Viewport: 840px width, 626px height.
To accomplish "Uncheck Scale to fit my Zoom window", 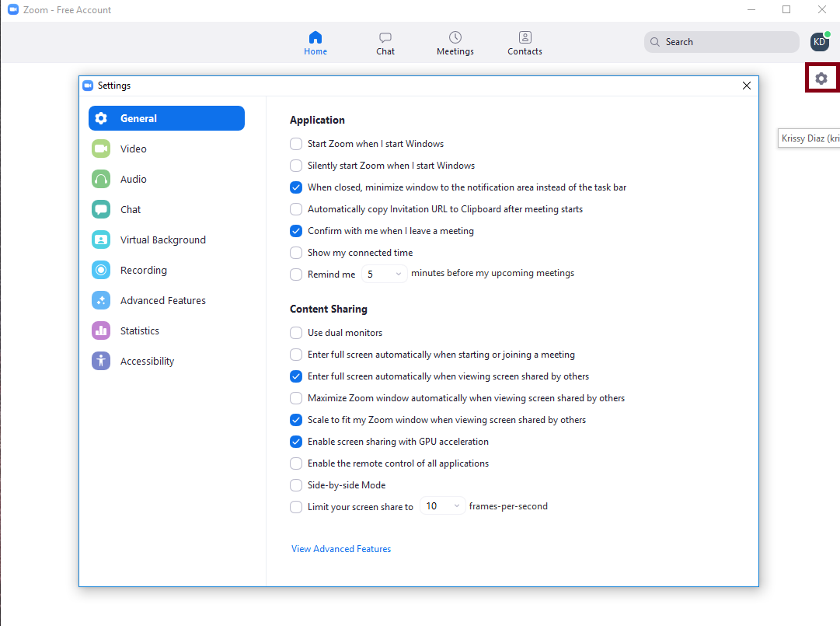I will (x=296, y=420).
